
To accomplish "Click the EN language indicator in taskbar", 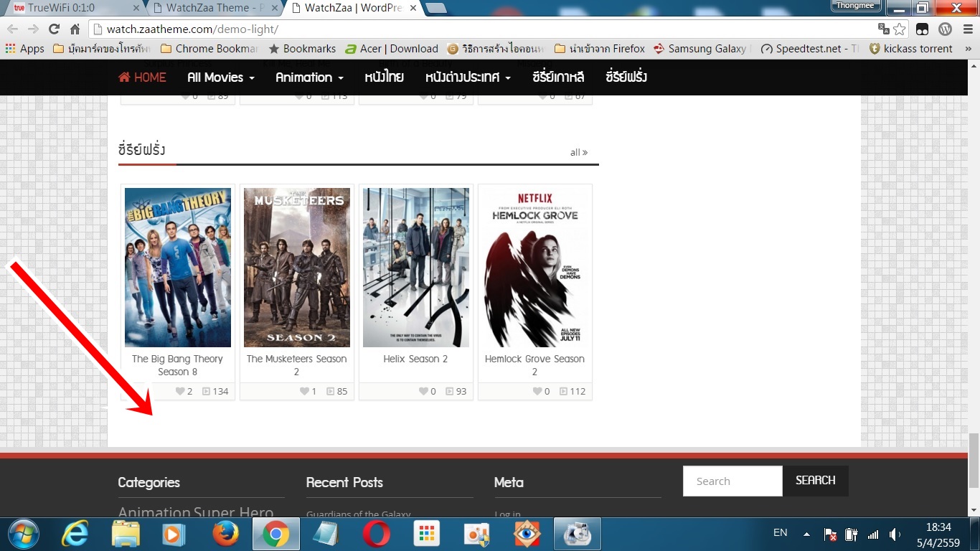I will (780, 533).
